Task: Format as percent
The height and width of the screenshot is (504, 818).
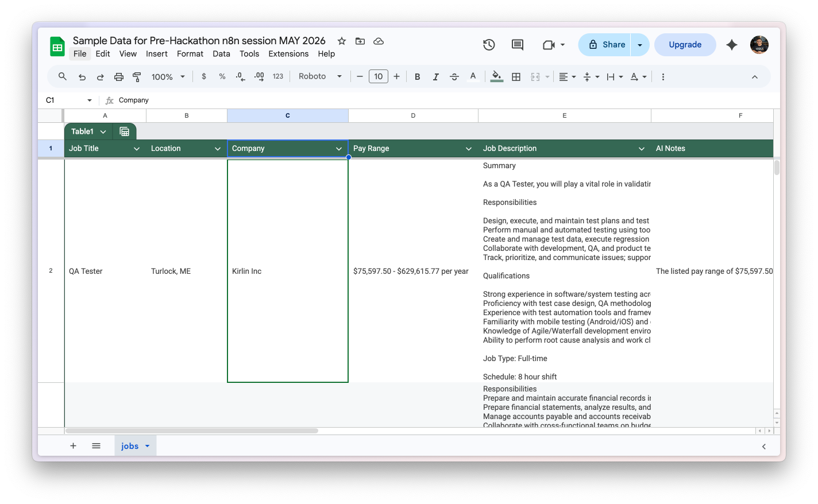Action: pyautogui.click(x=222, y=76)
